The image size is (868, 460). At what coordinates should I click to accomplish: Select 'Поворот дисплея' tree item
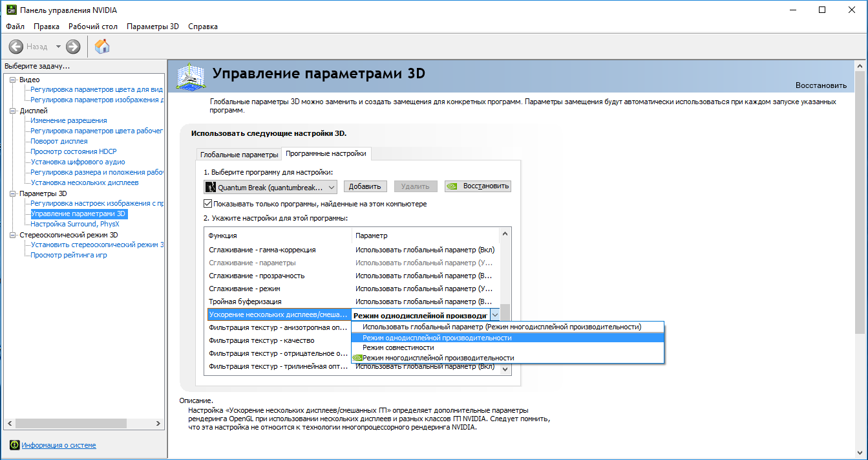(59, 141)
